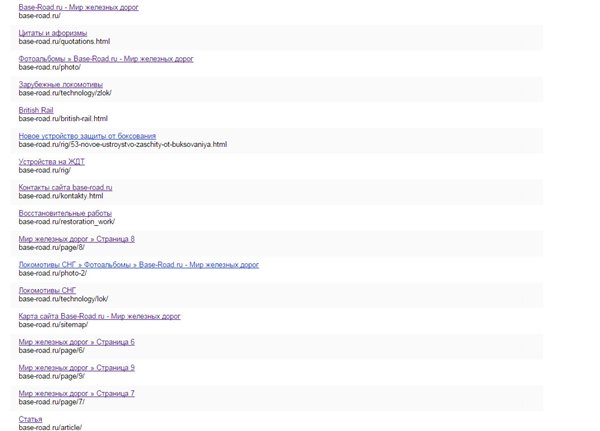Open 'Карта сайта Base-Road.ru' link
This screenshot has height=431, width=600.
99,316
